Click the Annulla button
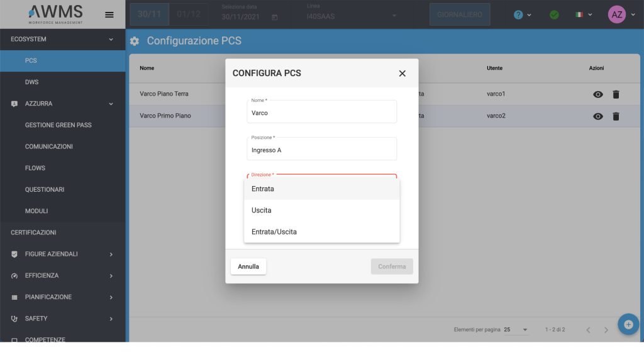 [x=248, y=266]
